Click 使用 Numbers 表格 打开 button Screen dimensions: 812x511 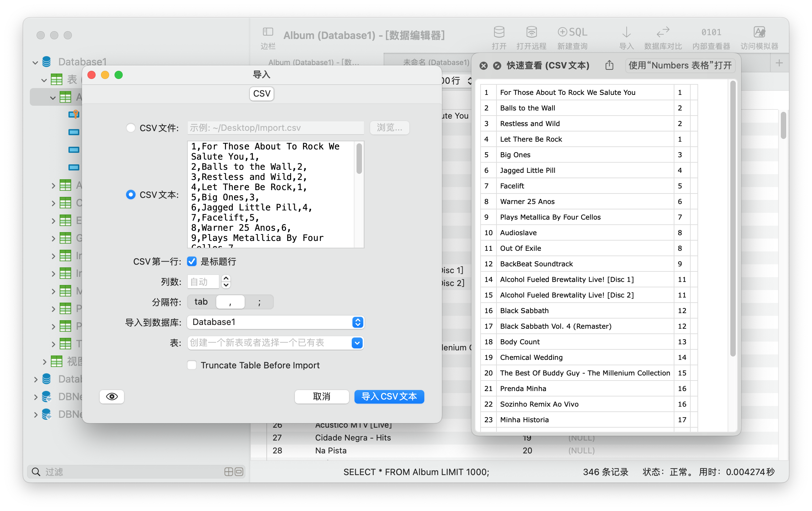(680, 65)
